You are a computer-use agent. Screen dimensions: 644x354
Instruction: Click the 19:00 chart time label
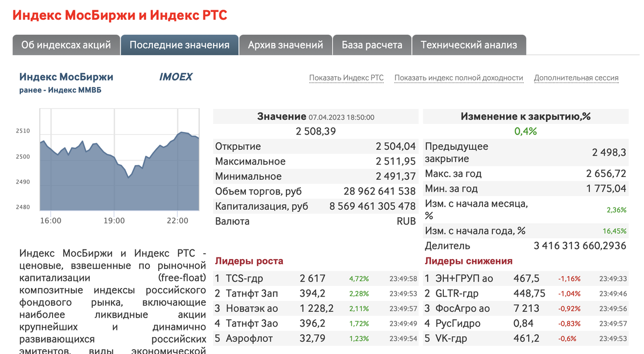pyautogui.click(x=114, y=220)
